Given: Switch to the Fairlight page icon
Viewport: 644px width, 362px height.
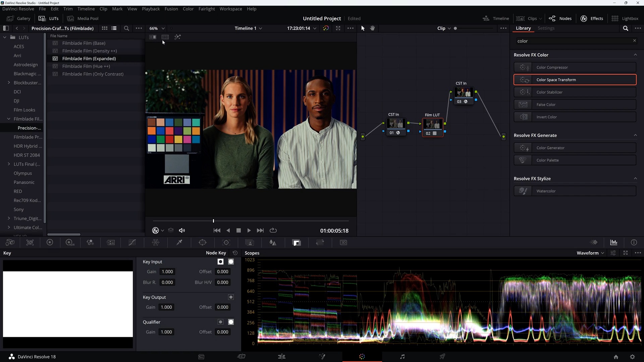Looking at the screenshot, I should click(x=402, y=357).
